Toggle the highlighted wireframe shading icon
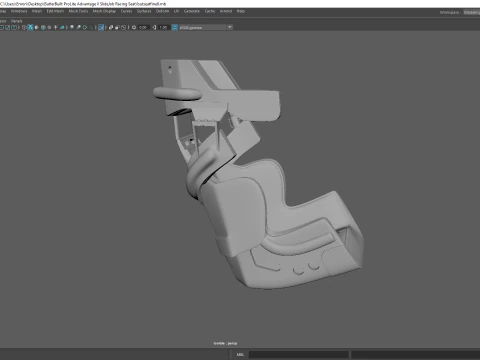This screenshot has width=480, height=360. tap(30, 27)
